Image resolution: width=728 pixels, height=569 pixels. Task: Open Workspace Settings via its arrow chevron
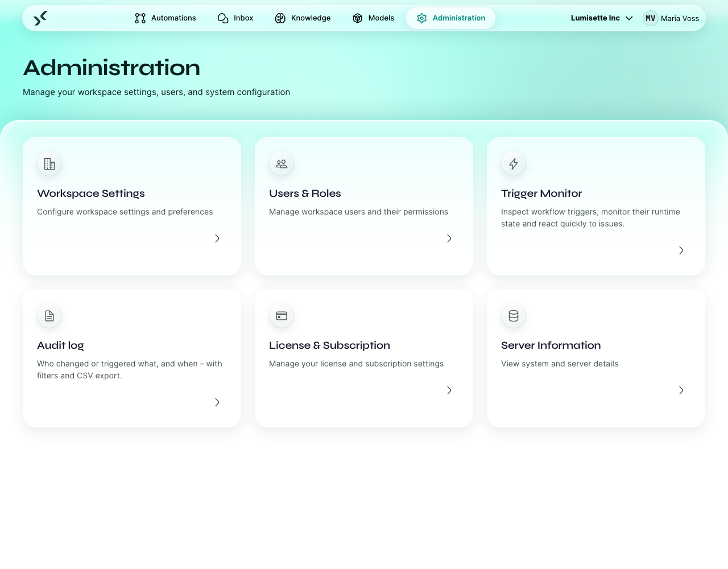pyautogui.click(x=217, y=238)
